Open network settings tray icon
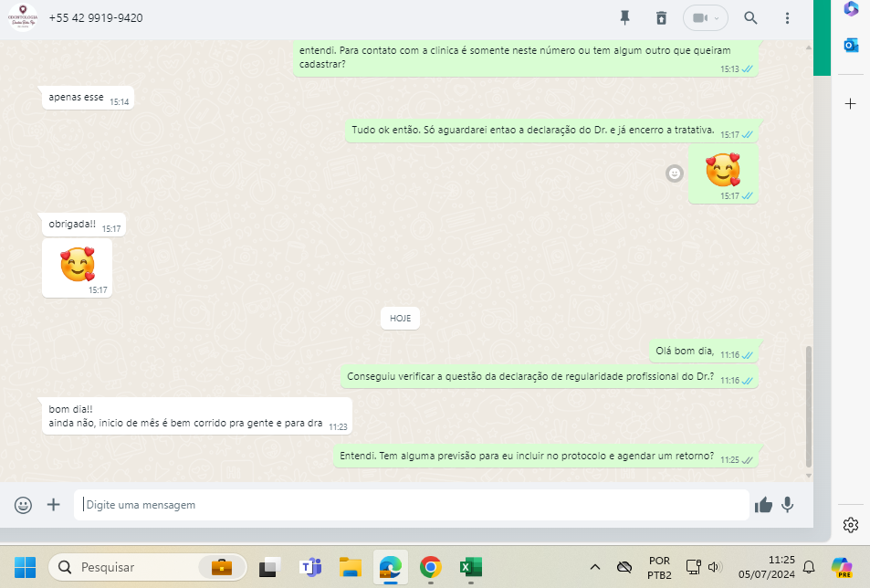870x588 pixels. coord(693,567)
